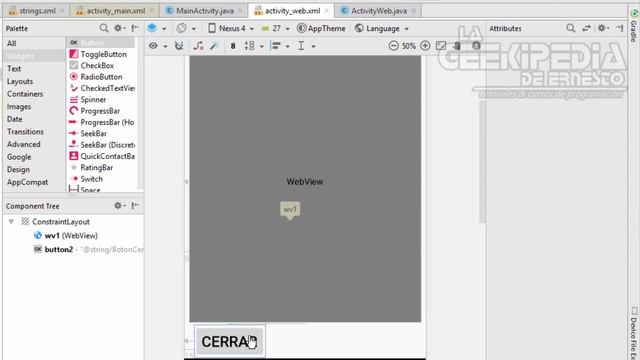Switch to strings.xml tab
This screenshot has width=640, height=360.
pyautogui.click(x=37, y=11)
